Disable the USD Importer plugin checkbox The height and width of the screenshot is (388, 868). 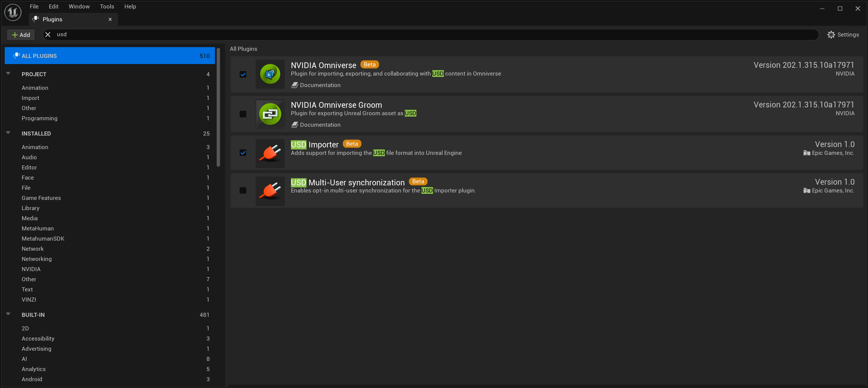(243, 153)
